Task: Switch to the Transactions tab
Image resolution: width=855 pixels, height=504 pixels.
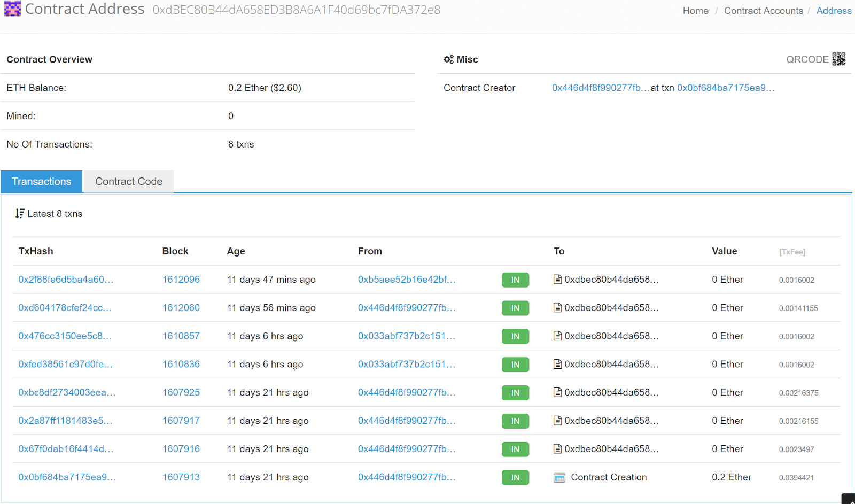Action: [x=42, y=182]
